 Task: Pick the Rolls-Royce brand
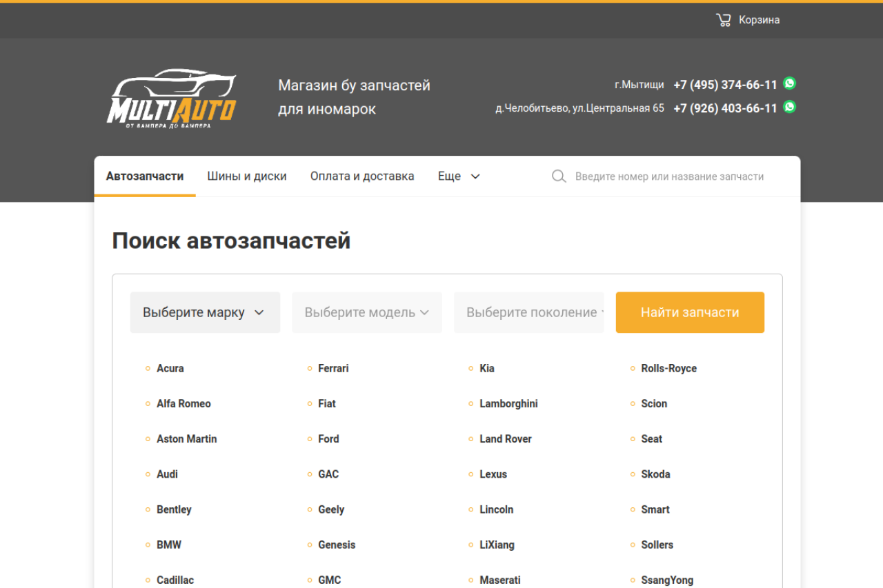(x=668, y=369)
